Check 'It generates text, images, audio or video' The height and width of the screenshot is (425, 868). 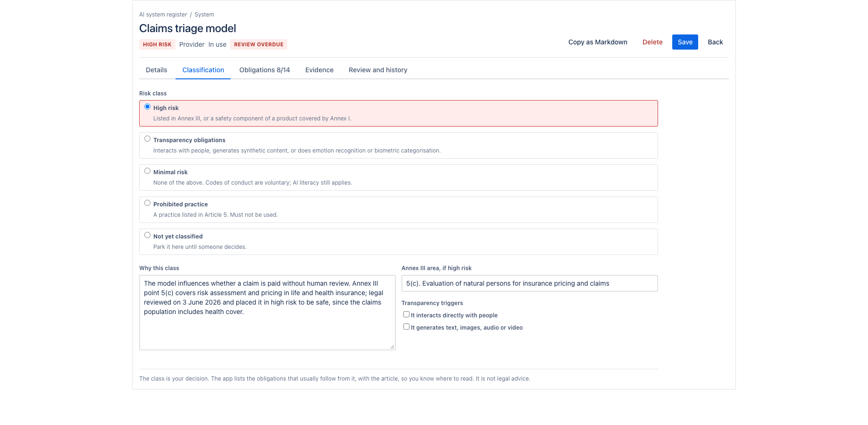(x=406, y=327)
